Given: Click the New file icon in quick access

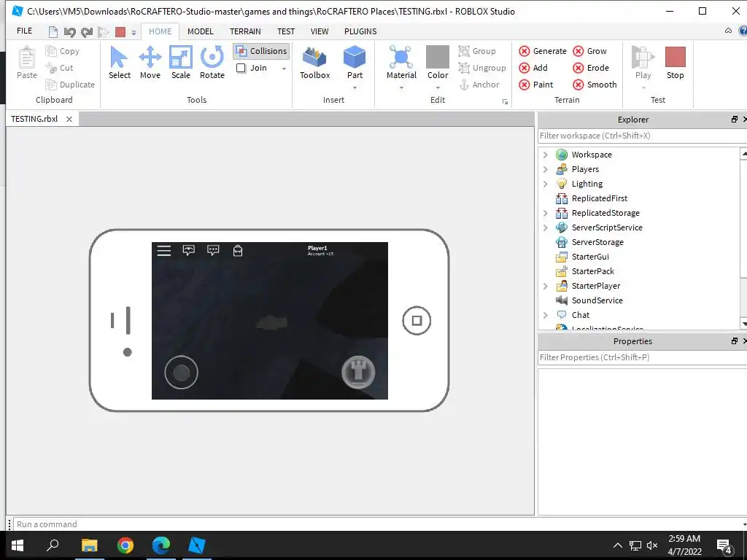Looking at the screenshot, I should 53,32.
